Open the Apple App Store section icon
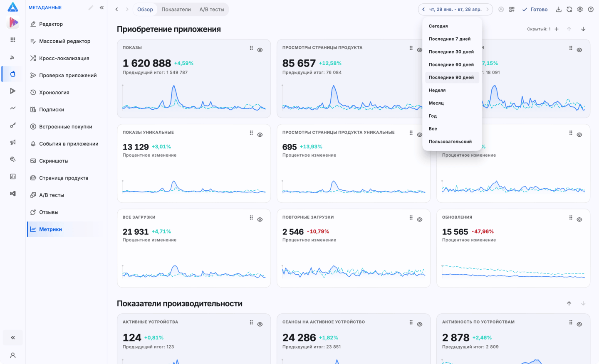 coord(13,74)
